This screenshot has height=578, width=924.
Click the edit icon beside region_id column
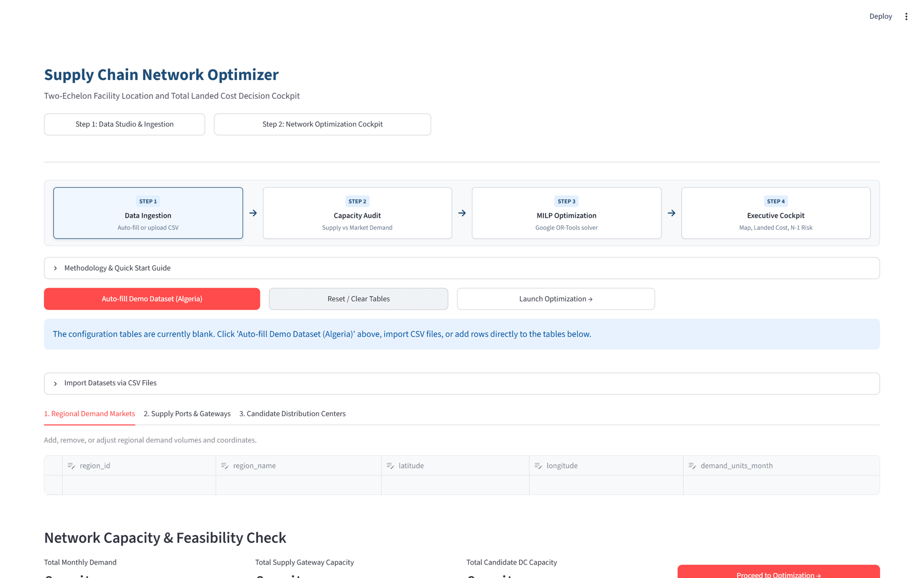(x=71, y=466)
